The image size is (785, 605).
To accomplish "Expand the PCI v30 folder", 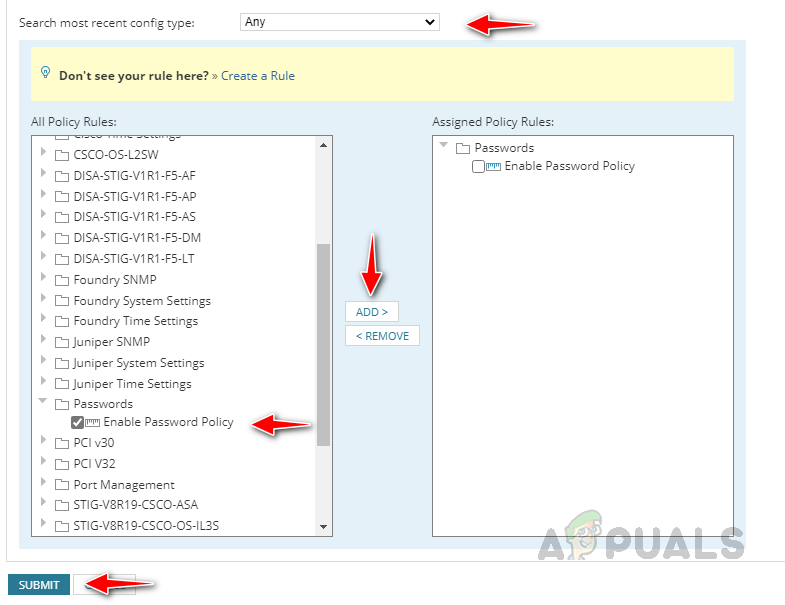I will (x=43, y=440).
